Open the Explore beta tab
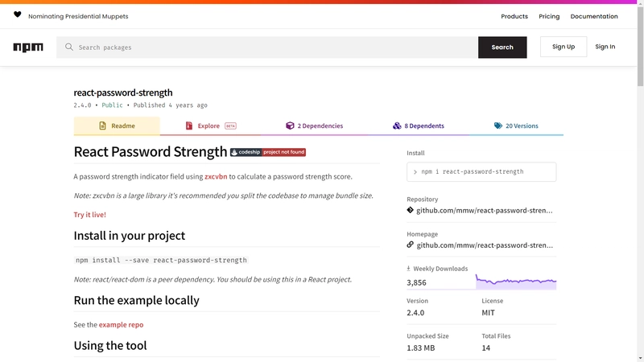The height and width of the screenshot is (362, 644). pyautogui.click(x=211, y=126)
